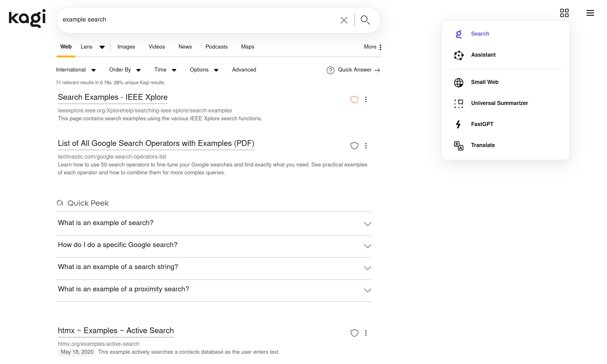Image resolution: width=607 pixels, height=364 pixels.
Task: Click shield icon beside htmx result
Action: point(354,333)
